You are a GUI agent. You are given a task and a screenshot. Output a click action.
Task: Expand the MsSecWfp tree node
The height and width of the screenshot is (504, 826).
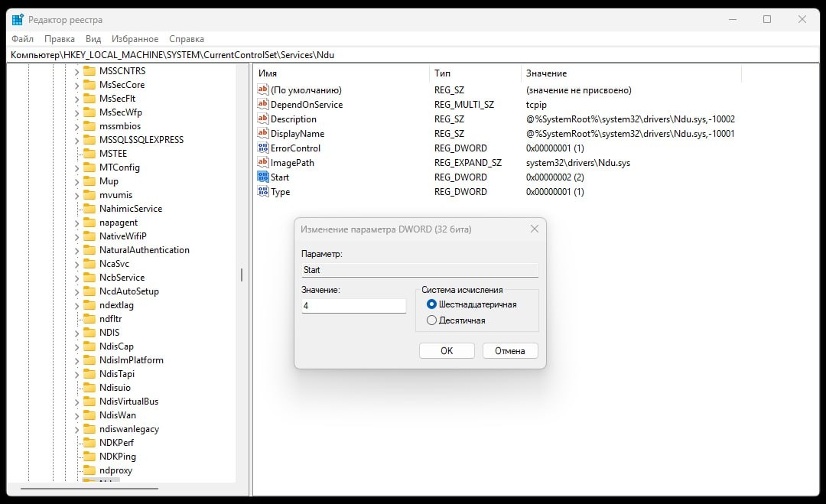[76, 112]
